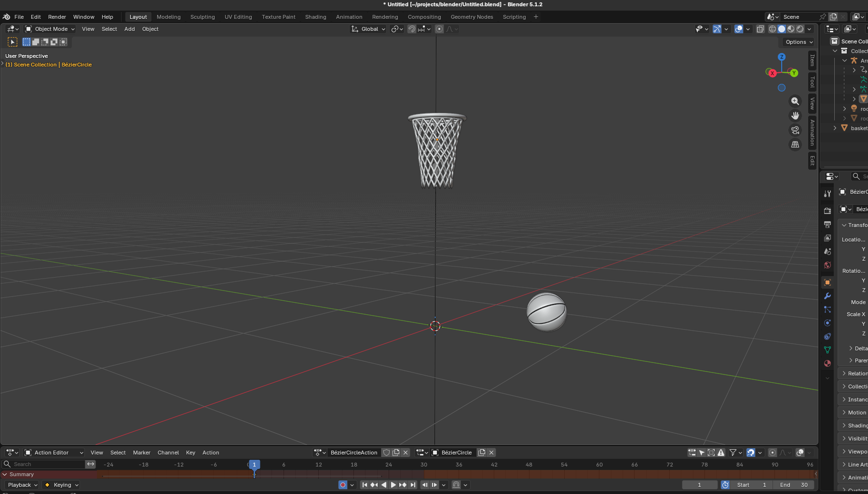868x494 pixels.
Task: Open the Object Mode dropdown
Action: pyautogui.click(x=50, y=29)
